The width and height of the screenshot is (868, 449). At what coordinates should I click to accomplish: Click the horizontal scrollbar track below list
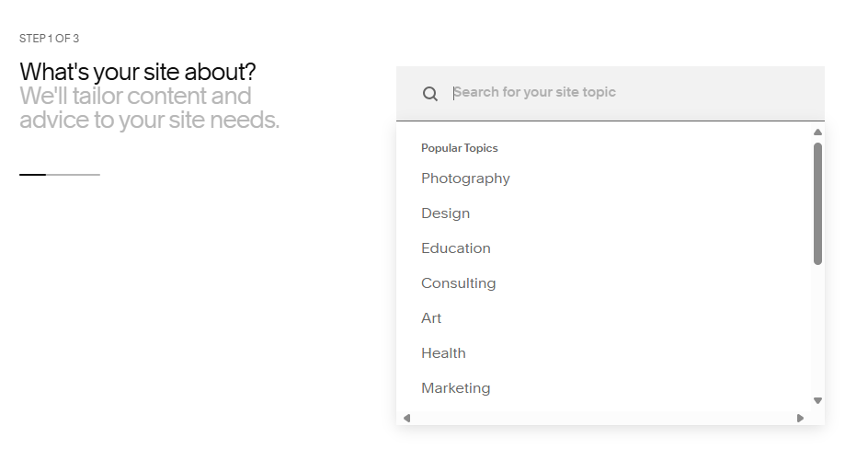[603, 418]
